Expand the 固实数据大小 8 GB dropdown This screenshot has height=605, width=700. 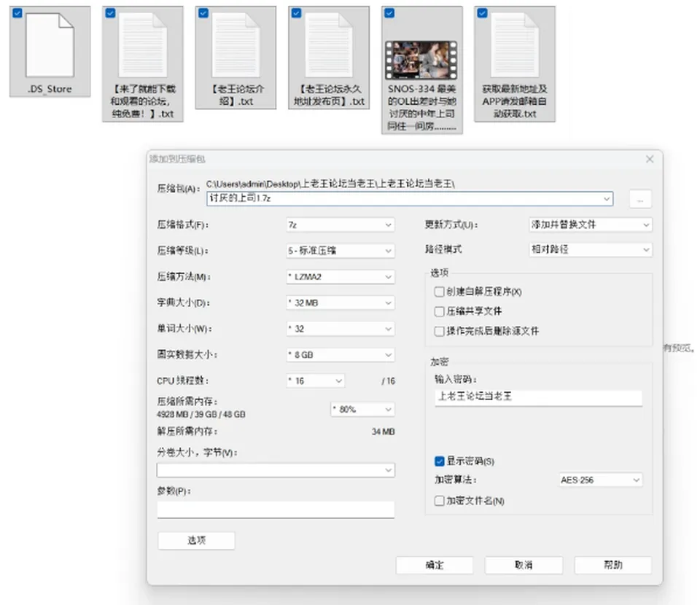341,355
